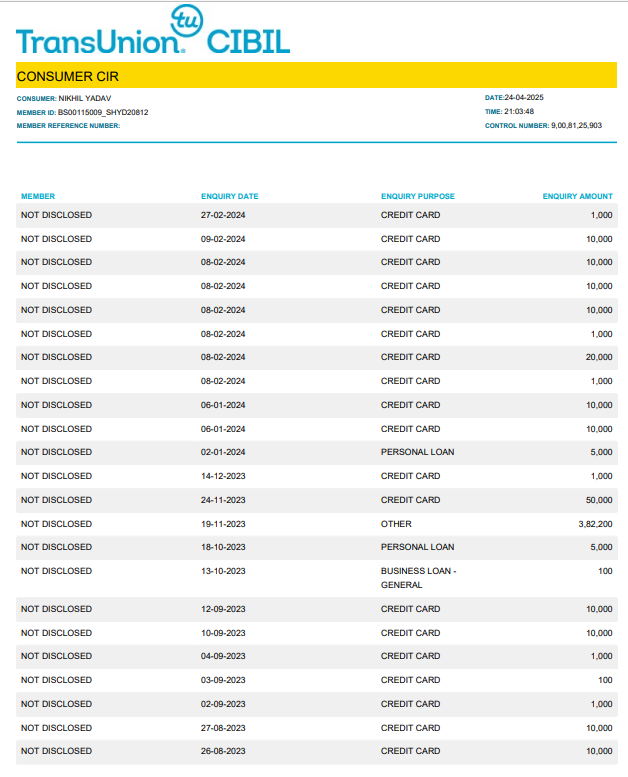
Task: Click the MEMBER REFERENCE NUMBER label
Action: point(68,126)
